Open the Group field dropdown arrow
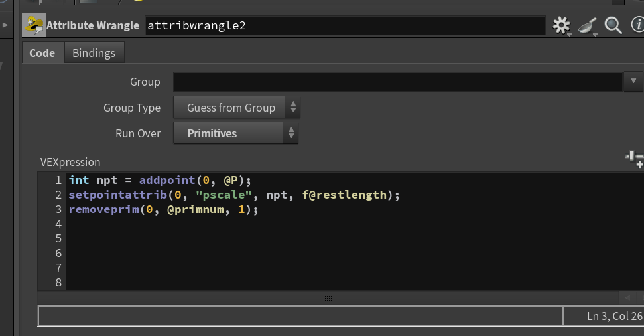This screenshot has height=336, width=644. coord(633,81)
